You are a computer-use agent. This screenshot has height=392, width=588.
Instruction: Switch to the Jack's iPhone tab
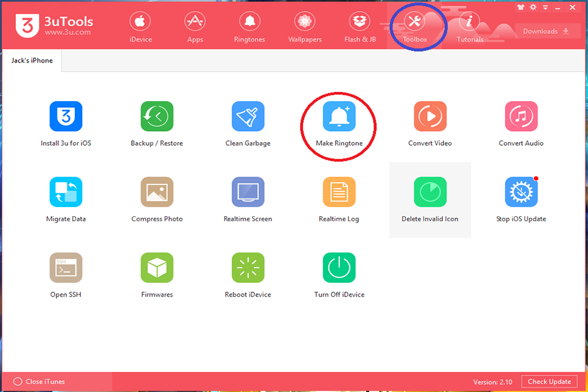[x=31, y=60]
